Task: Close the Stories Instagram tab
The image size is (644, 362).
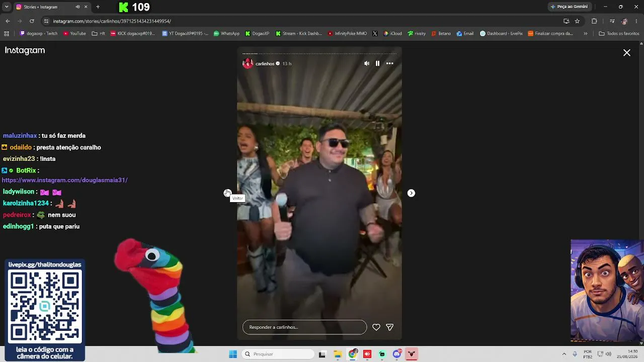Action: coord(86,7)
